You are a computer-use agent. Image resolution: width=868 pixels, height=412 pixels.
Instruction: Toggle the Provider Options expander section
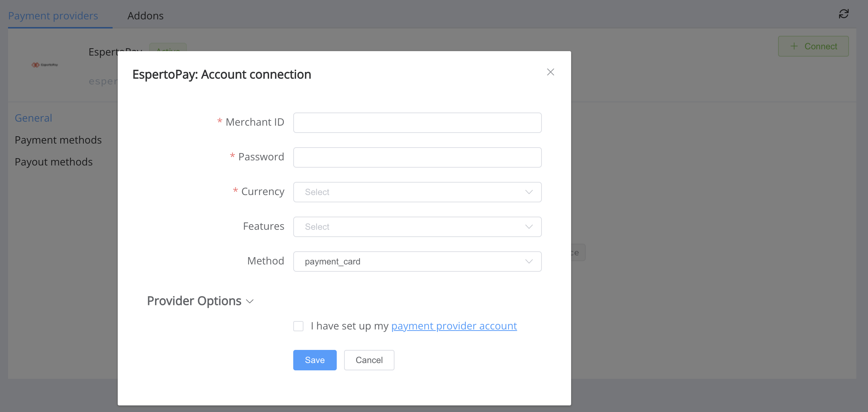(x=200, y=301)
